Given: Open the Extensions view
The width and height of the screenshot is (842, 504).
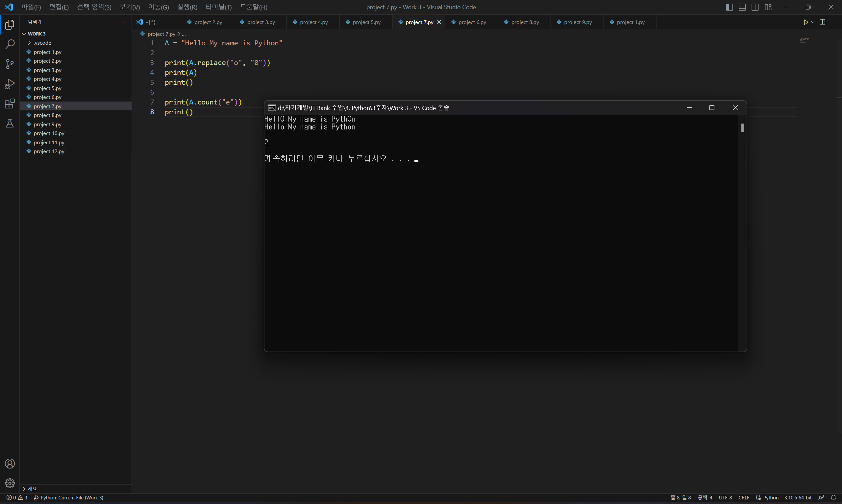Looking at the screenshot, I should pyautogui.click(x=10, y=103).
